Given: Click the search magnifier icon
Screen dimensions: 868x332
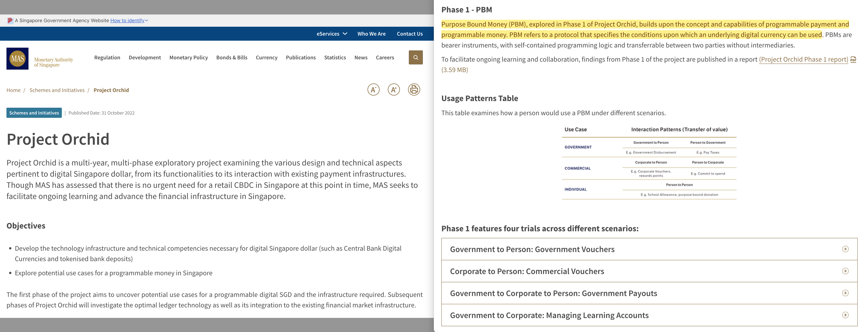Looking at the screenshot, I should [415, 58].
